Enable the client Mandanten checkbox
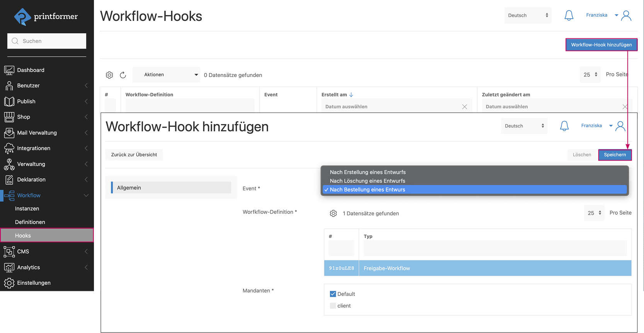 click(x=333, y=306)
